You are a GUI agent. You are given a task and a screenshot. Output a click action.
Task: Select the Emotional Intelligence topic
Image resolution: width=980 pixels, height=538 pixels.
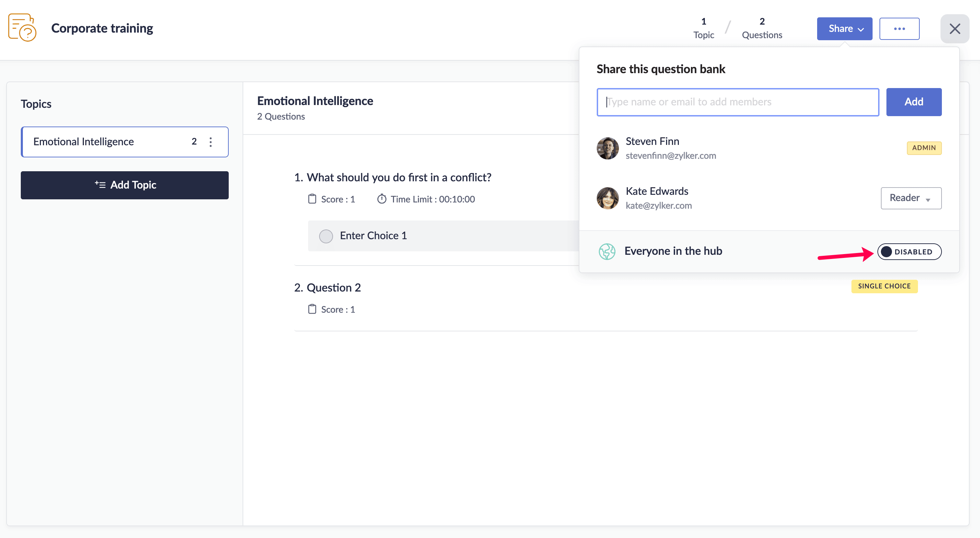point(106,142)
